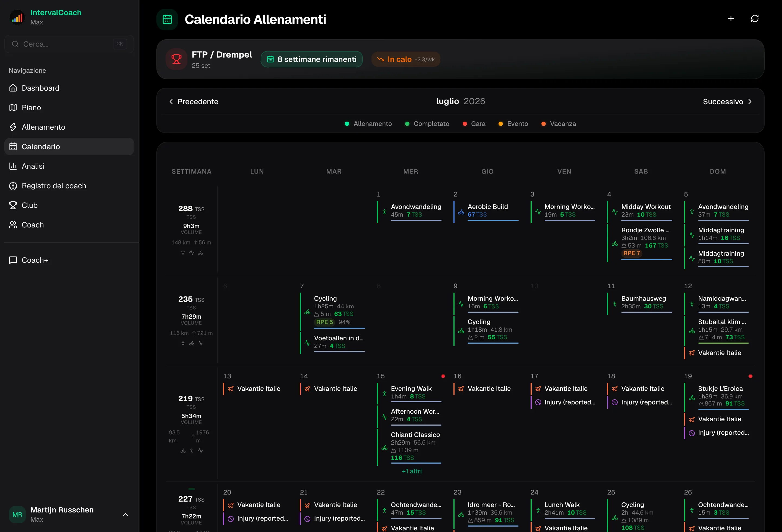Go to Allenamento section
Viewport: 782px width, 532px height.
[x=69, y=127]
